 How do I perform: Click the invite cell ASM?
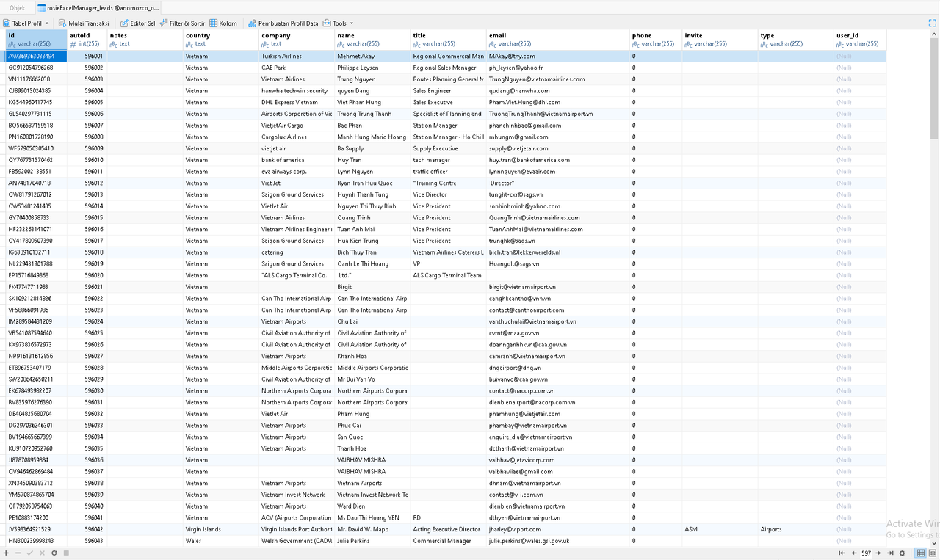[x=720, y=529]
